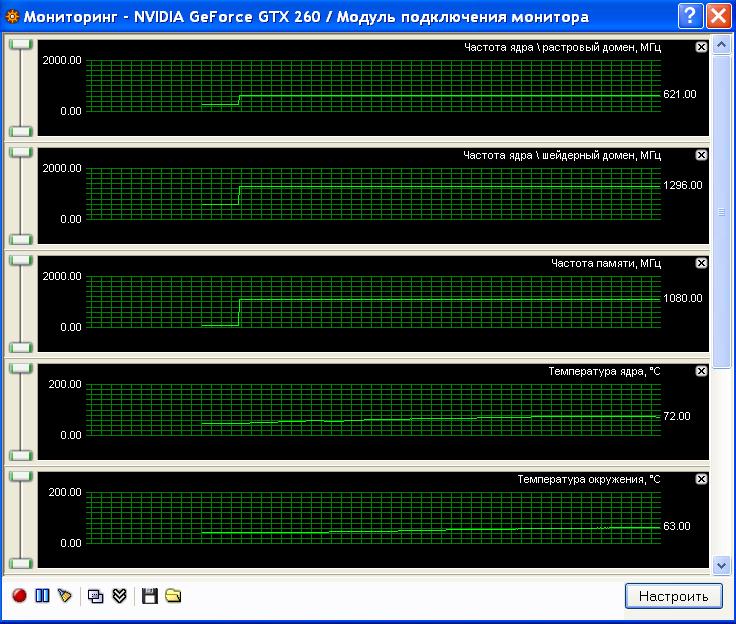Click the overlapping windows icon in toolbar
Image resolution: width=736 pixels, height=624 pixels.
pos(95,596)
